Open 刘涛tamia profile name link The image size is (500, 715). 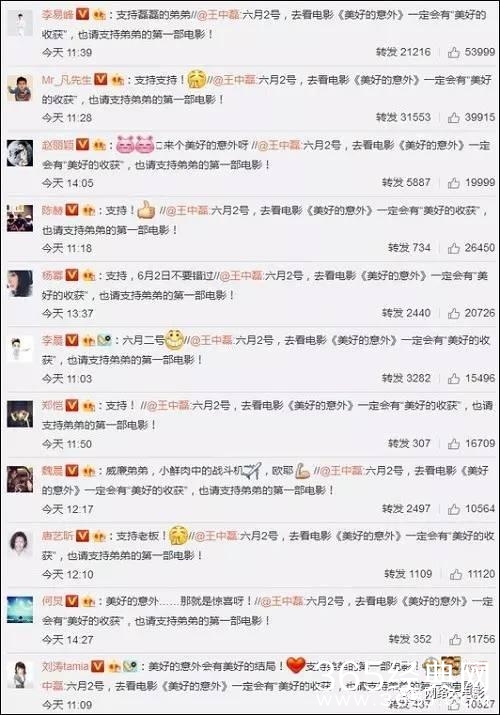(65, 666)
